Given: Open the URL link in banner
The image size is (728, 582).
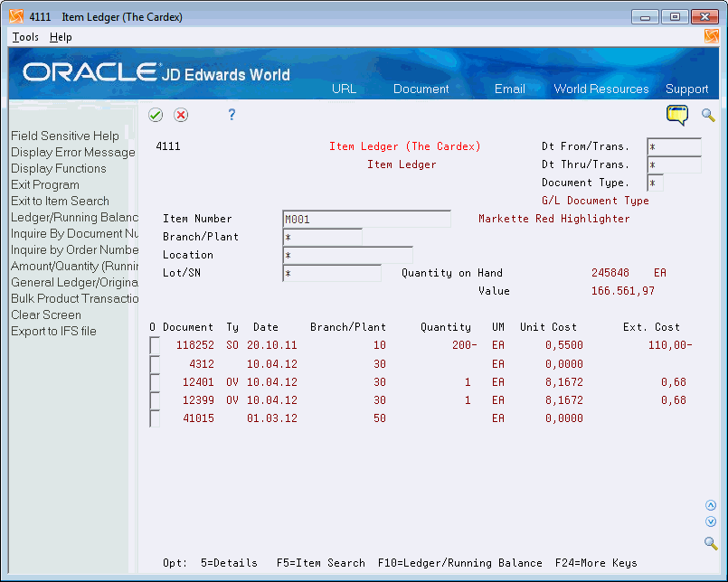Looking at the screenshot, I should coord(344,89).
